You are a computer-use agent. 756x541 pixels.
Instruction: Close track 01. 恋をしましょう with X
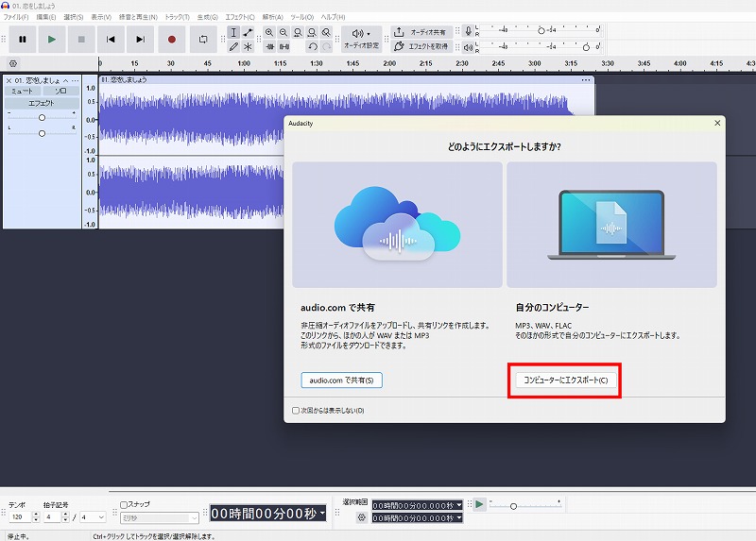tap(9, 80)
